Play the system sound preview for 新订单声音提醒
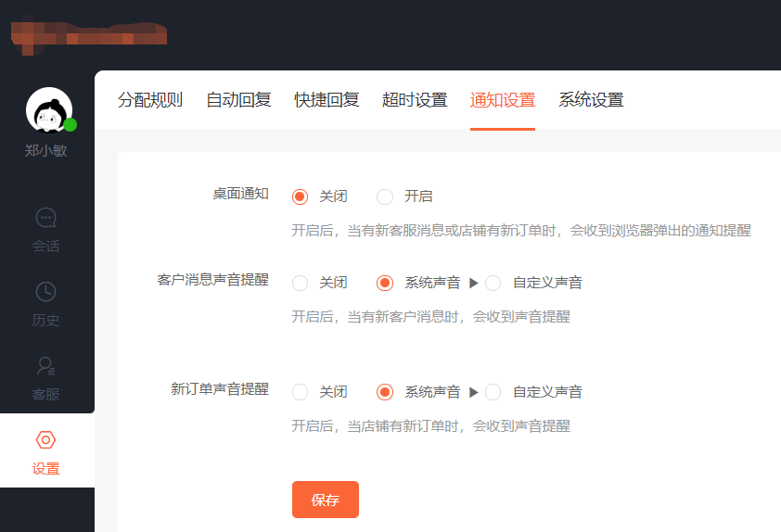Viewport: 781px width, 532px height. 474,392
